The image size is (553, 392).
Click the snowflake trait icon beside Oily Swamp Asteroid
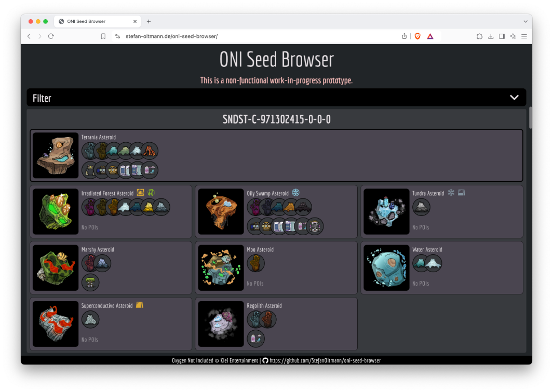[x=295, y=193]
